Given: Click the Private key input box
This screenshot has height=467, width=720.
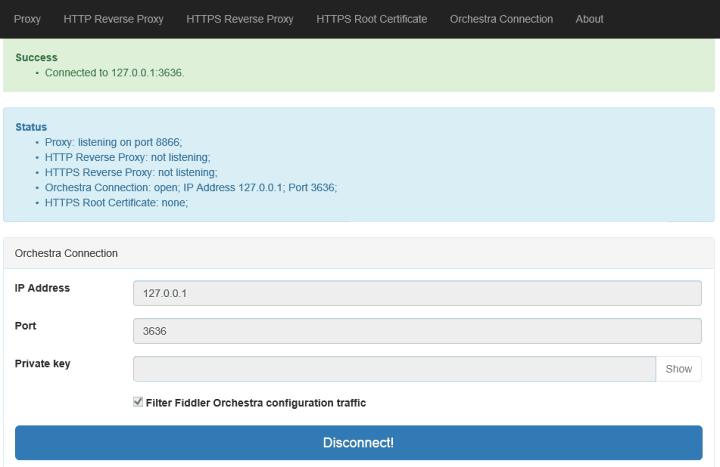Looking at the screenshot, I should coord(394,369).
